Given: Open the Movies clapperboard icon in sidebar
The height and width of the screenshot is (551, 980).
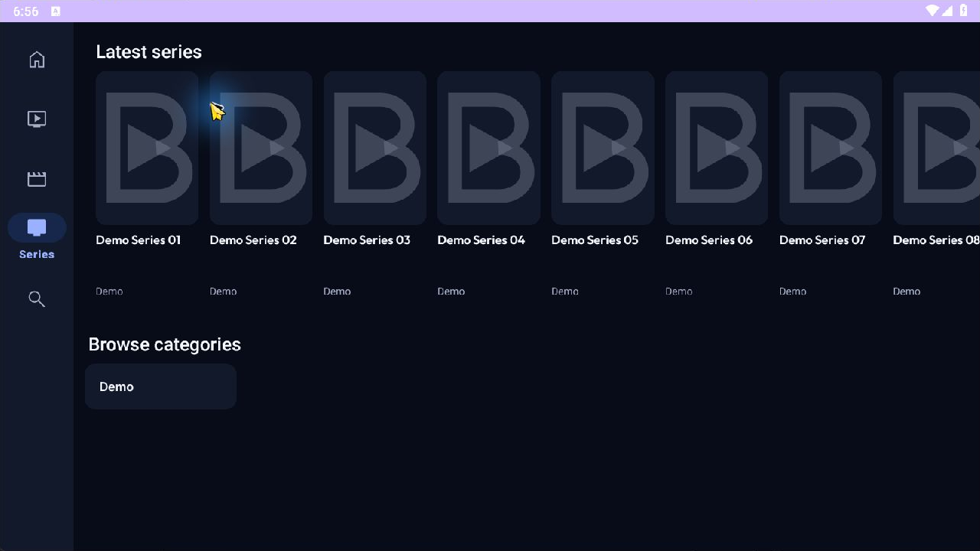Looking at the screenshot, I should [x=37, y=179].
